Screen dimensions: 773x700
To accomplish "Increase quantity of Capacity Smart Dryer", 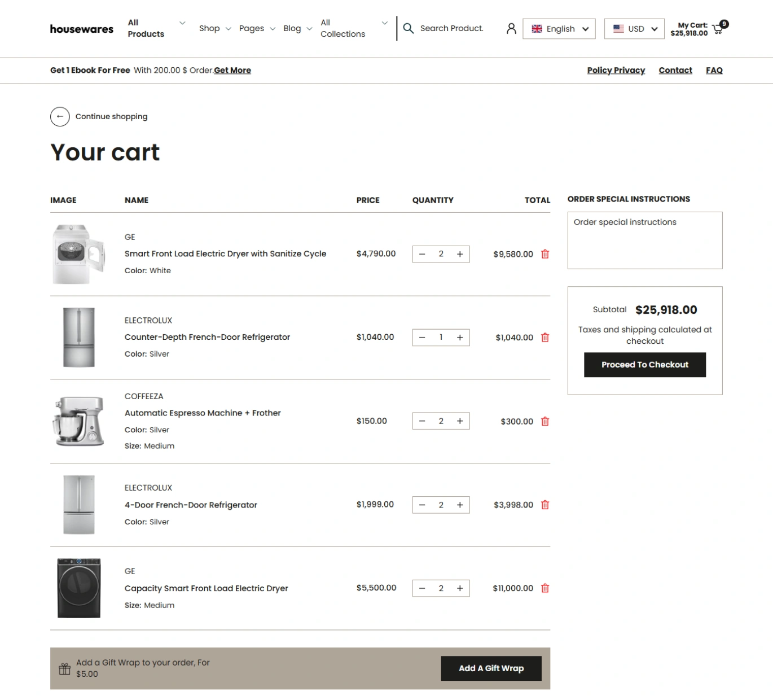I will coord(460,588).
